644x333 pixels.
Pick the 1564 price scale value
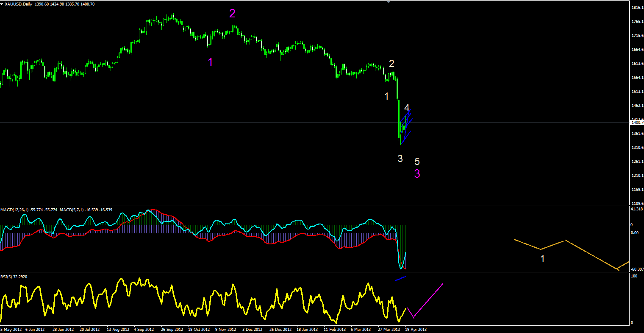point(637,78)
